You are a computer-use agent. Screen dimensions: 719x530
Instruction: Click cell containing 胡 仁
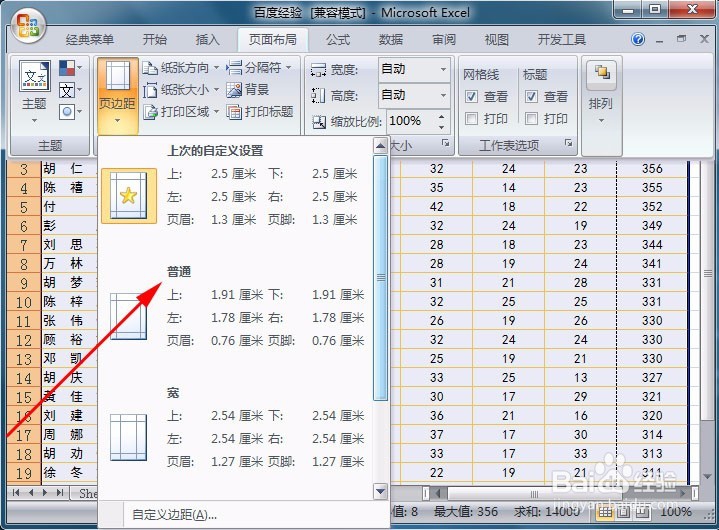[x=69, y=169]
